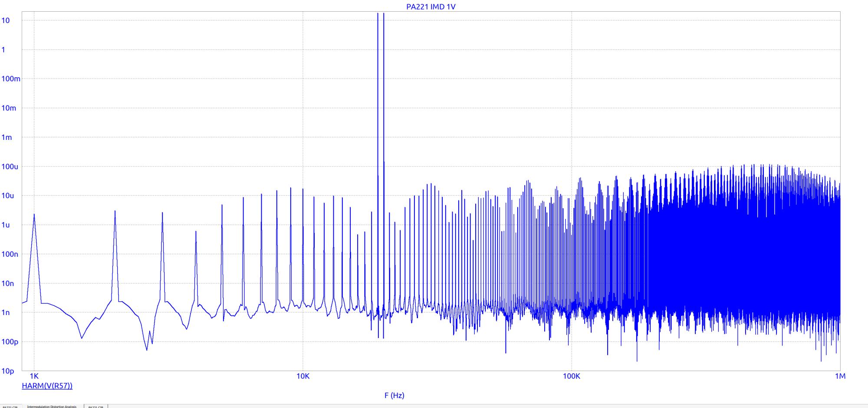Screen dimensions: 868x408
Task: Switch to the leftmost PA221.CIR tab
Action: point(10,406)
